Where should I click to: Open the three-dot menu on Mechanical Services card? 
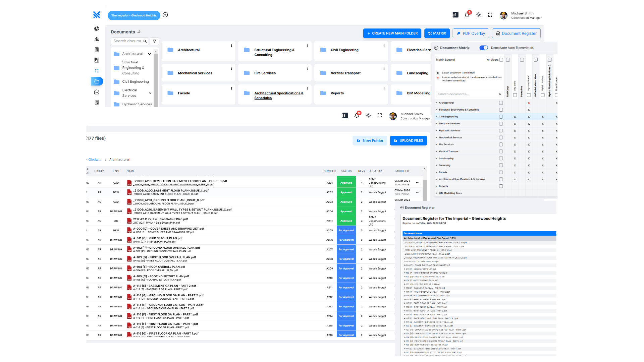pos(231,68)
